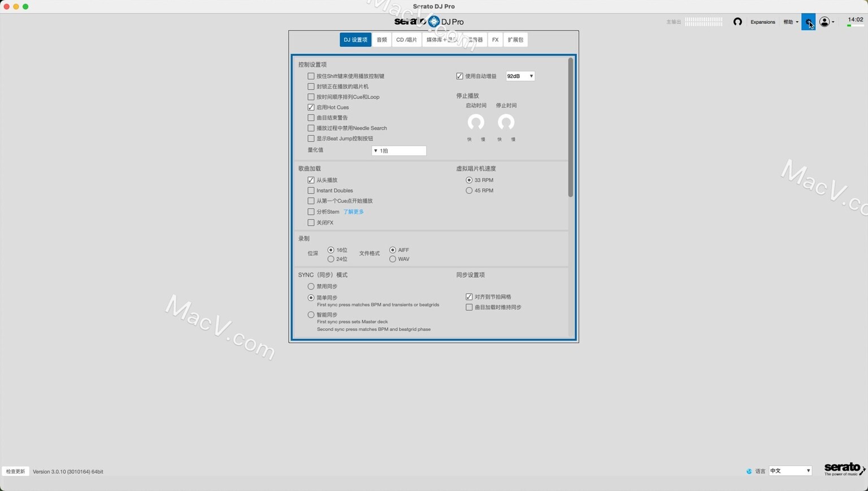
Task: Open the user account profile icon
Action: (824, 22)
